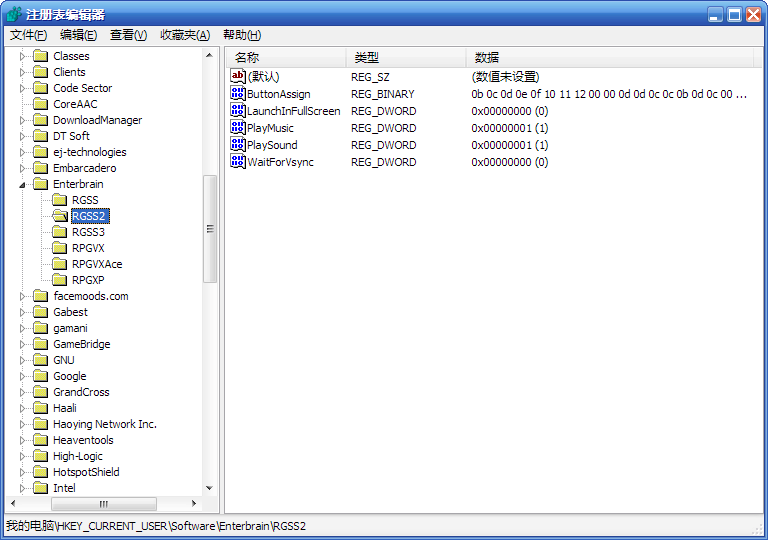This screenshot has width=768, height=540.
Task: Open the 帮助(H) menu
Action: (242, 35)
